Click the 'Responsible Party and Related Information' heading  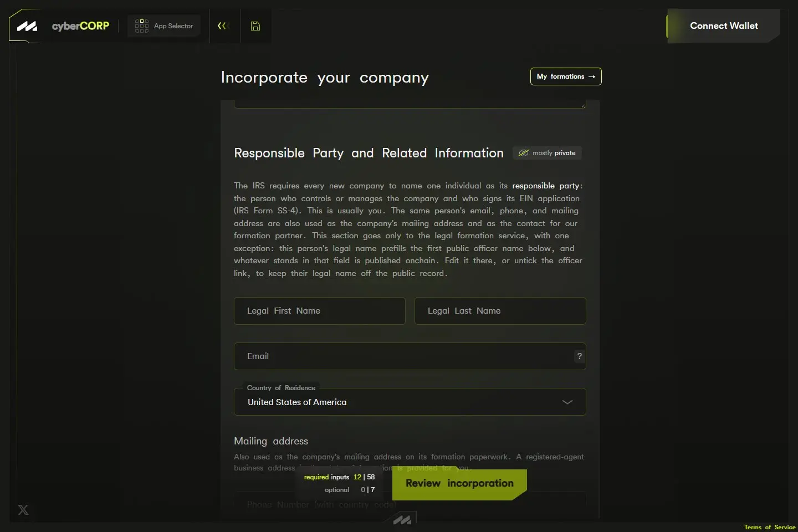pos(369,153)
